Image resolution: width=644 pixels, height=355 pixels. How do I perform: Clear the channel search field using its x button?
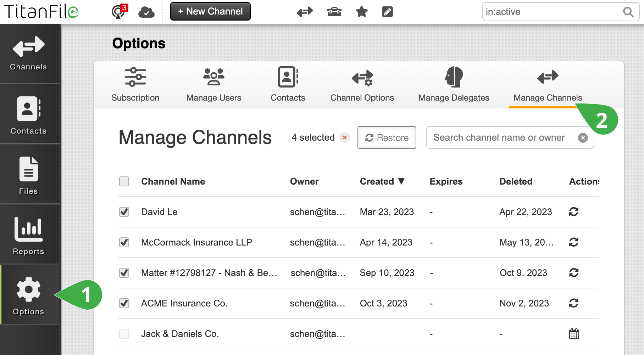coord(583,138)
